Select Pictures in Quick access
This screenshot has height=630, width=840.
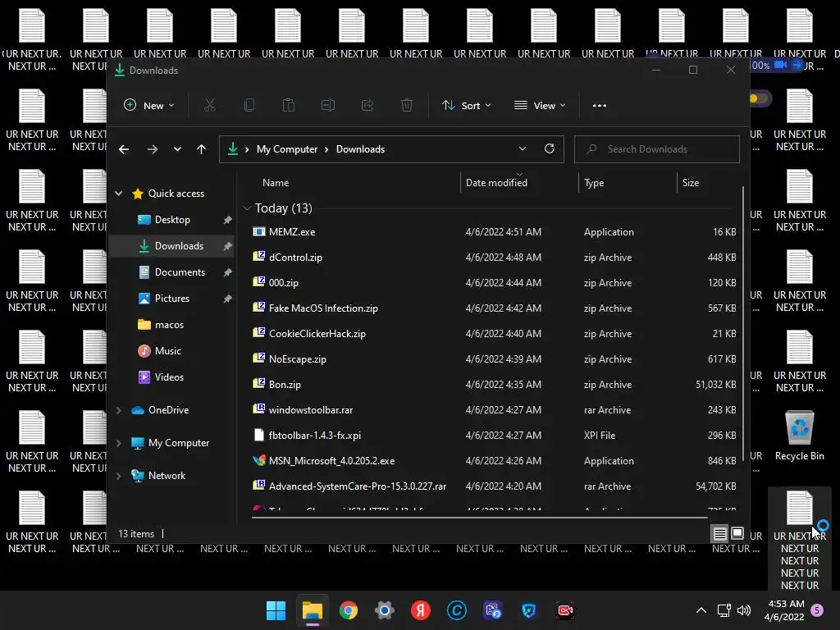point(171,299)
